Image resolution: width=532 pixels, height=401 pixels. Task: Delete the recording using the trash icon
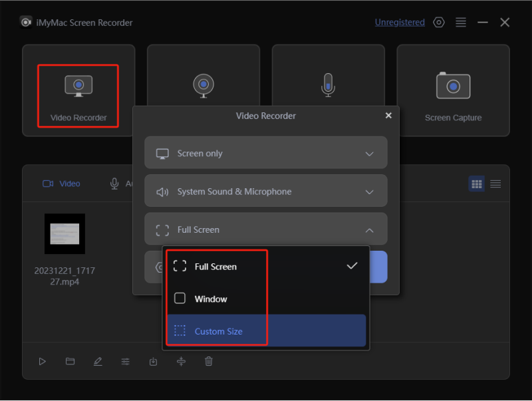pos(209,361)
